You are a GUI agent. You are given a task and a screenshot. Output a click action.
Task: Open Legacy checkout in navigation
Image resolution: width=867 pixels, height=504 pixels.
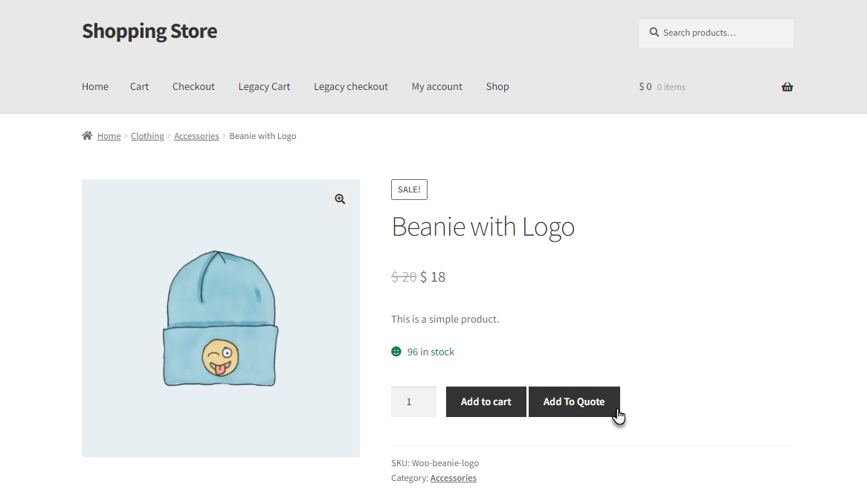pos(350,87)
